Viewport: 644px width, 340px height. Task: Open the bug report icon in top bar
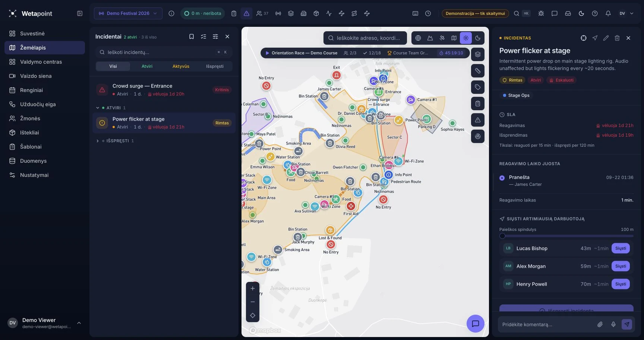[541, 13]
